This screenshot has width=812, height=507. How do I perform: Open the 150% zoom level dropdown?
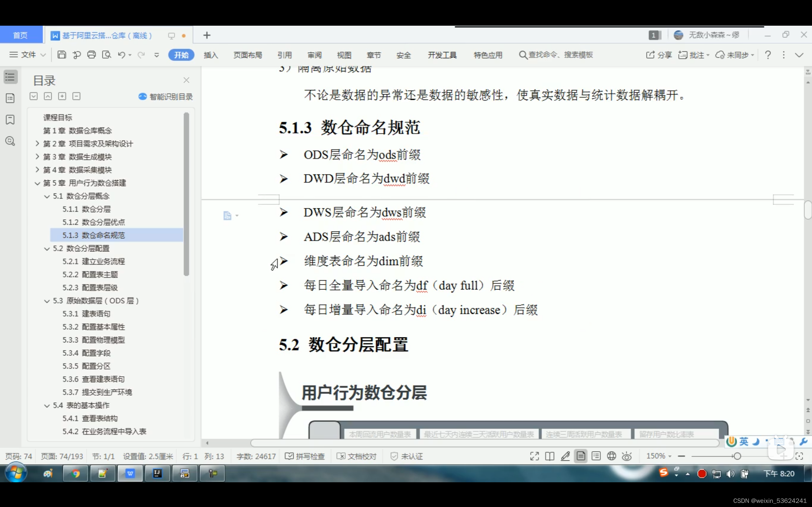tap(658, 456)
